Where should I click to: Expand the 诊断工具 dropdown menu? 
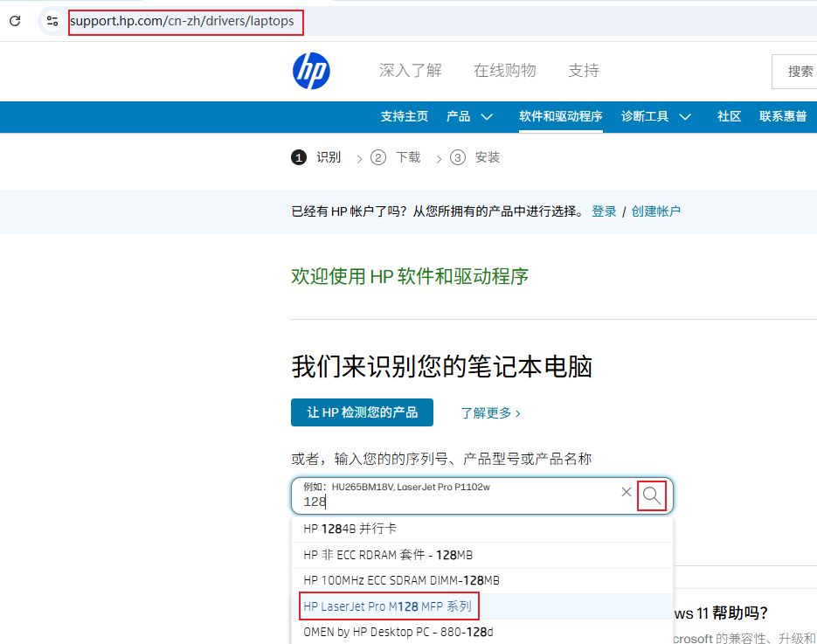pyautogui.click(x=655, y=116)
